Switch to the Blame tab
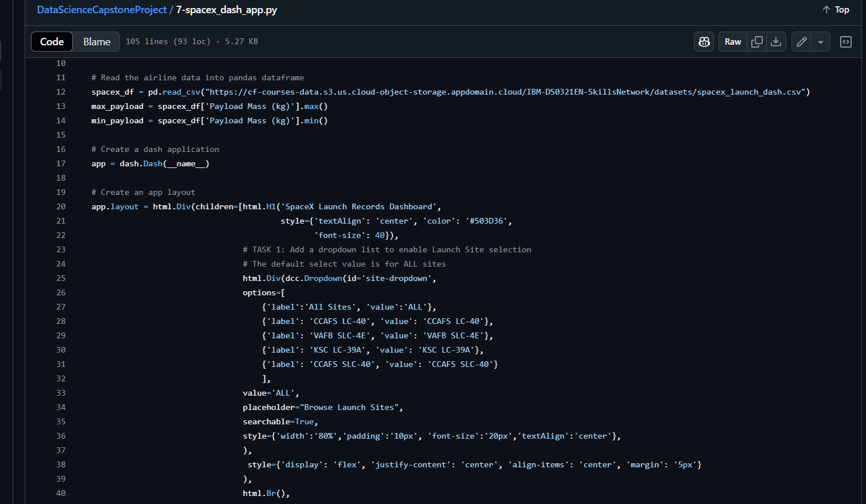The height and width of the screenshot is (504, 866). point(97,42)
